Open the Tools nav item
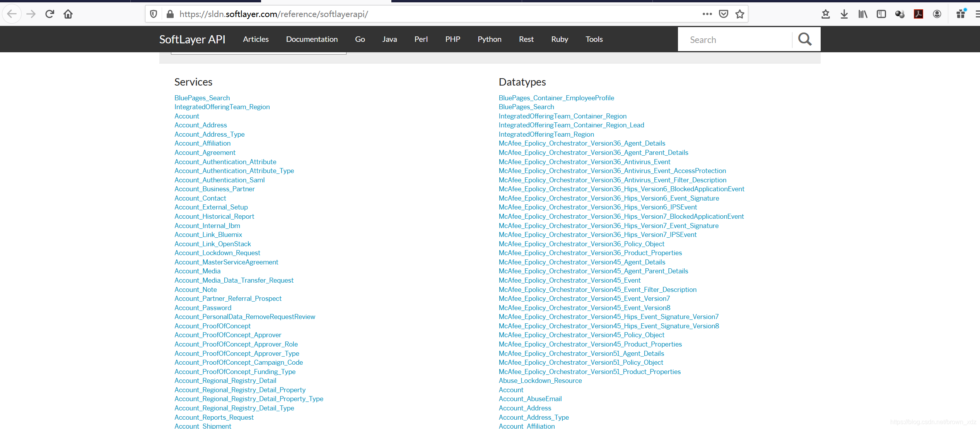980x429 pixels. [594, 39]
